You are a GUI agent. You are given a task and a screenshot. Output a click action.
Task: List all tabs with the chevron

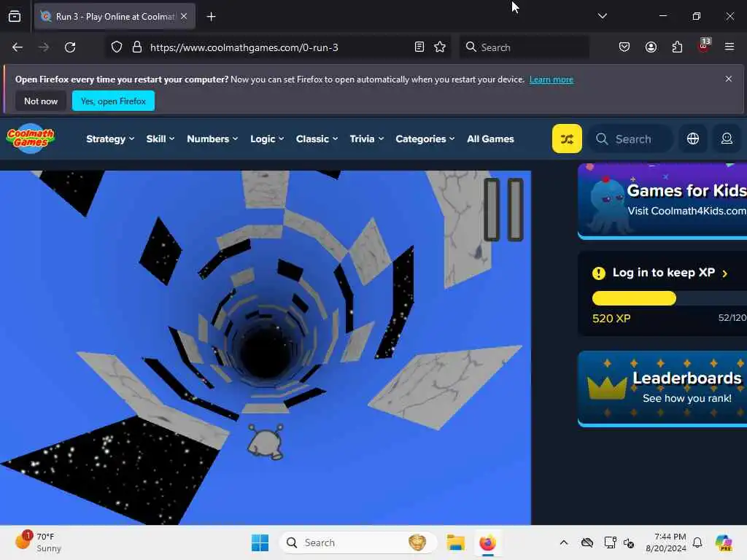[602, 16]
